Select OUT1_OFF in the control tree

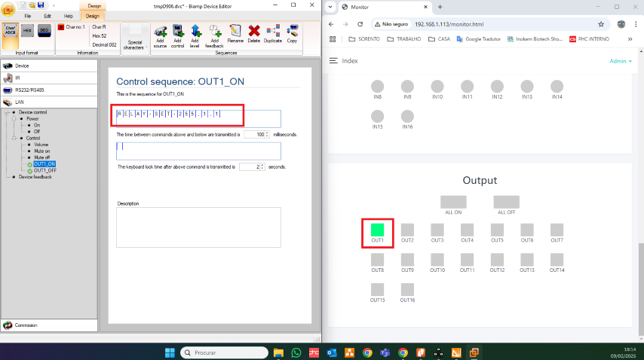click(x=44, y=170)
